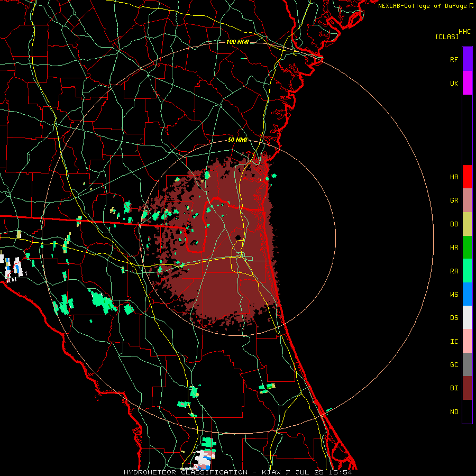Click the WS blue legend swatch
The width and height of the screenshot is (476, 476).
[x=467, y=294]
